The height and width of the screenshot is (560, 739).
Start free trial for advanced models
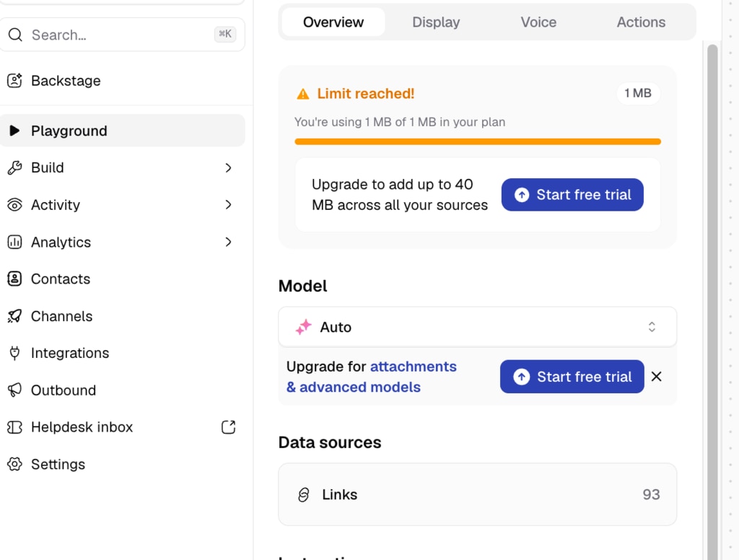point(572,377)
